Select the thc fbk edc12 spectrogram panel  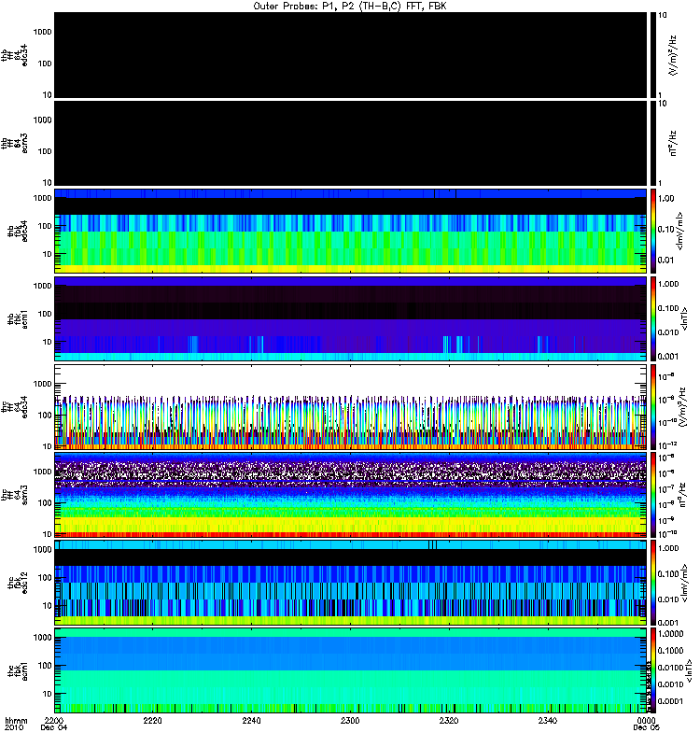(351, 583)
